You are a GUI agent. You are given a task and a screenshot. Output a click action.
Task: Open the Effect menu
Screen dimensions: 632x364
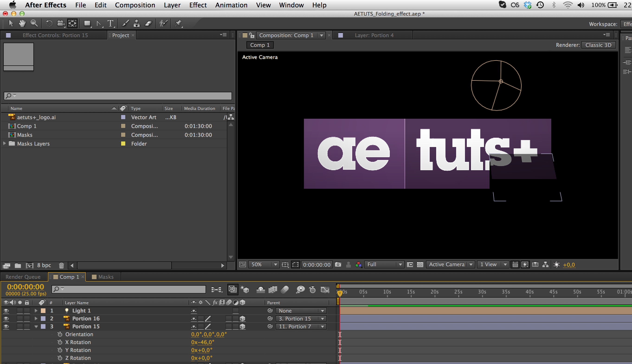(198, 5)
